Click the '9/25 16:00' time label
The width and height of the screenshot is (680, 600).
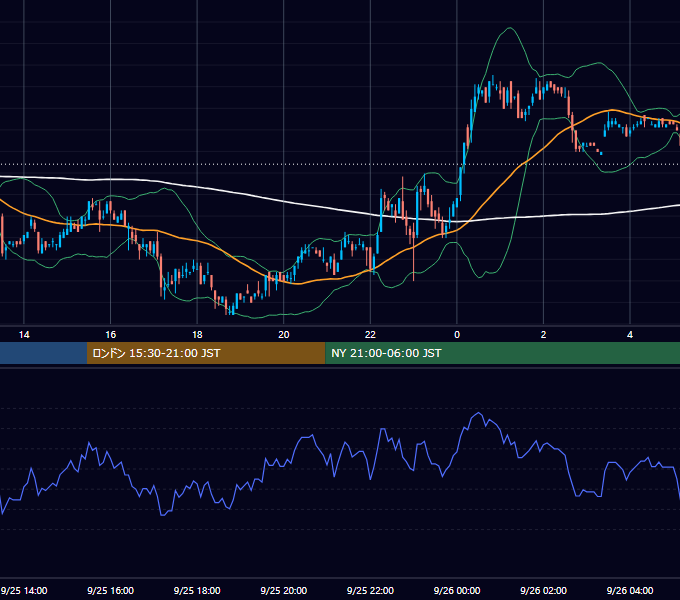(111, 590)
